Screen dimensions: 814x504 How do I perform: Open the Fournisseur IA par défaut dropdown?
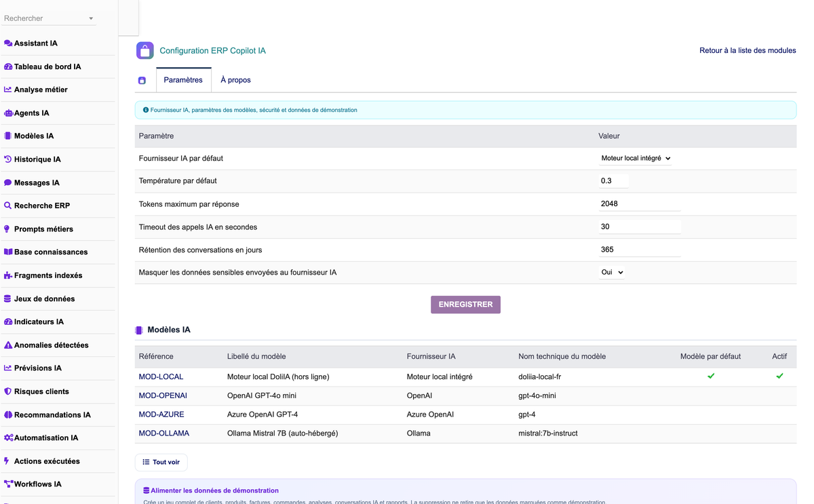click(636, 159)
